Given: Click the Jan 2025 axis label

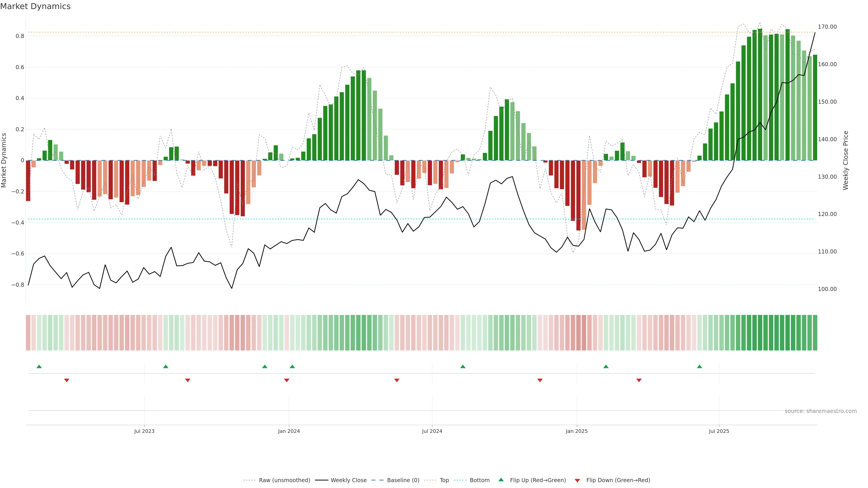Looking at the screenshot, I should click(x=577, y=431).
